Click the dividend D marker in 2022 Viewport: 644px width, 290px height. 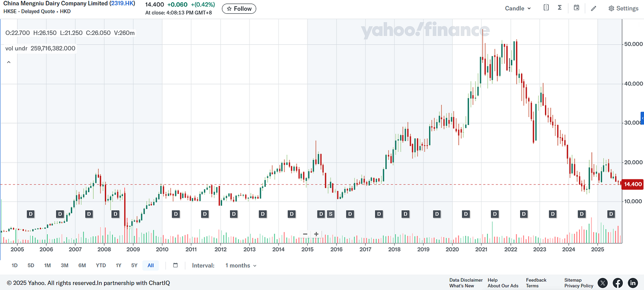tap(524, 214)
